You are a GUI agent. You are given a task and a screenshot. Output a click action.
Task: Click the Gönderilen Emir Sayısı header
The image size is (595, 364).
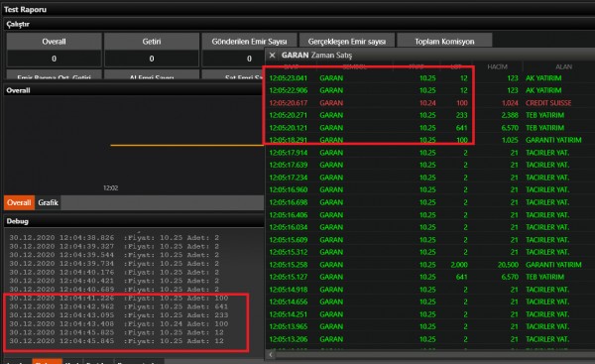(x=249, y=42)
